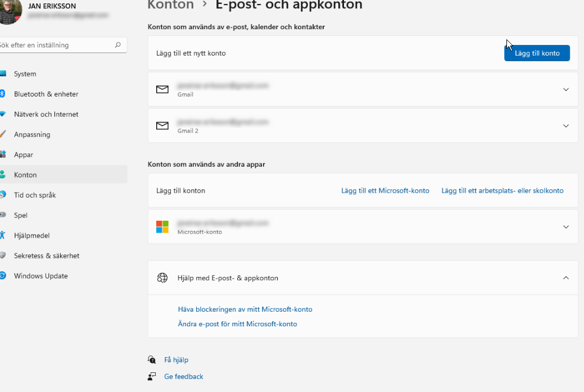
Task: Click the Gmail 2 envelope icon
Action: point(162,126)
